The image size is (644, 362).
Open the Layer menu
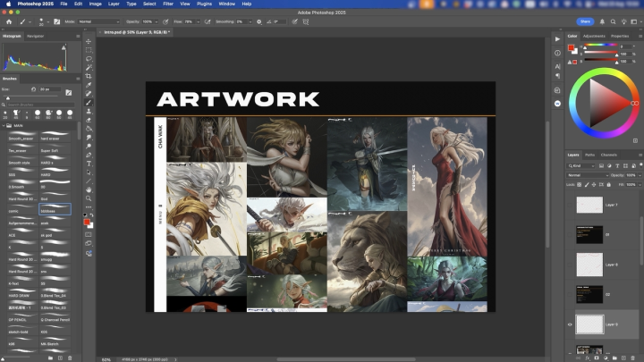click(x=114, y=4)
